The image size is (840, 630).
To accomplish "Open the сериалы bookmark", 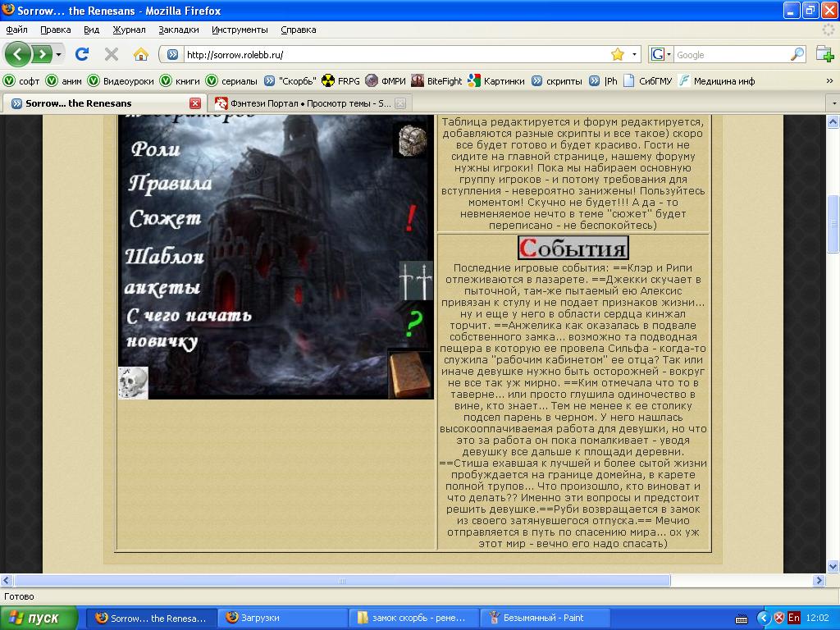I will [231, 81].
